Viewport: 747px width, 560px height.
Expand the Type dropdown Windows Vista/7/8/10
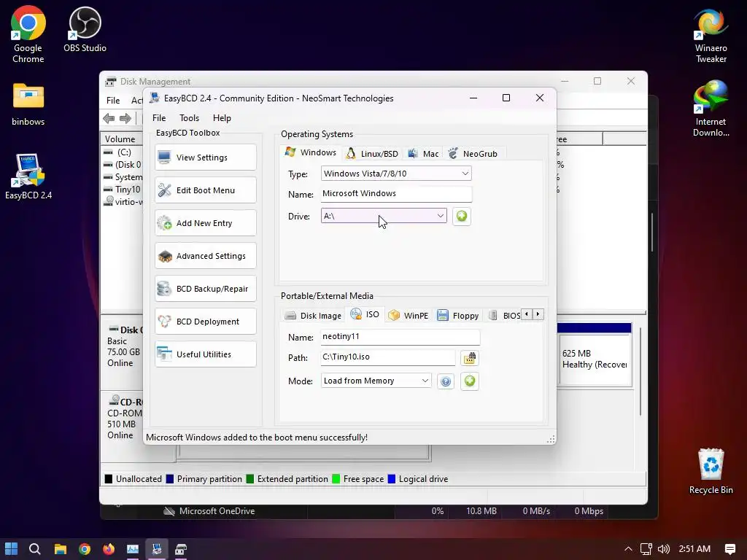coord(396,174)
